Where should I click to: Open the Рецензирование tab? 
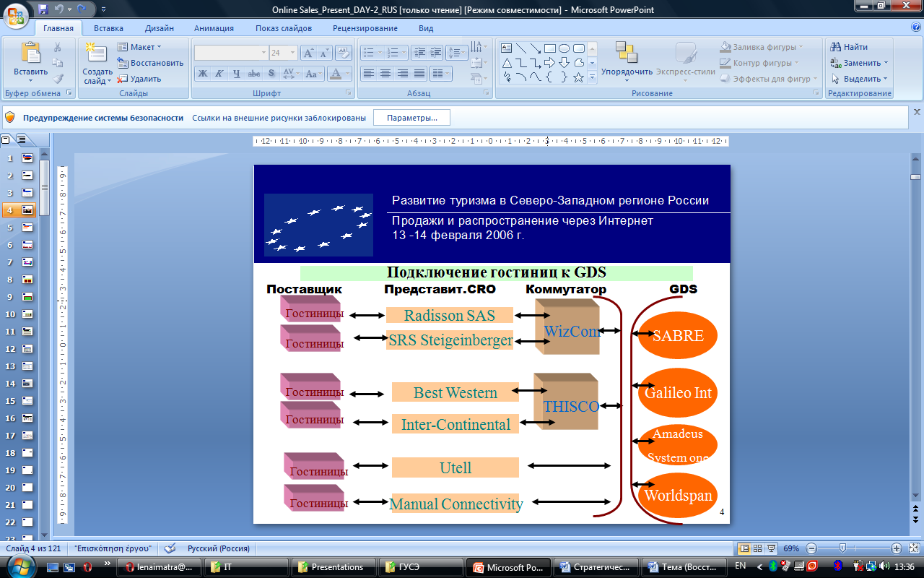point(365,28)
